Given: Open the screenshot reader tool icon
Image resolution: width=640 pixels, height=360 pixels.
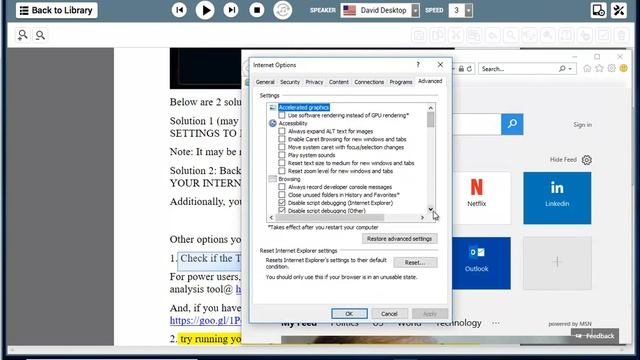Looking at the screenshot, I should 598,10.
